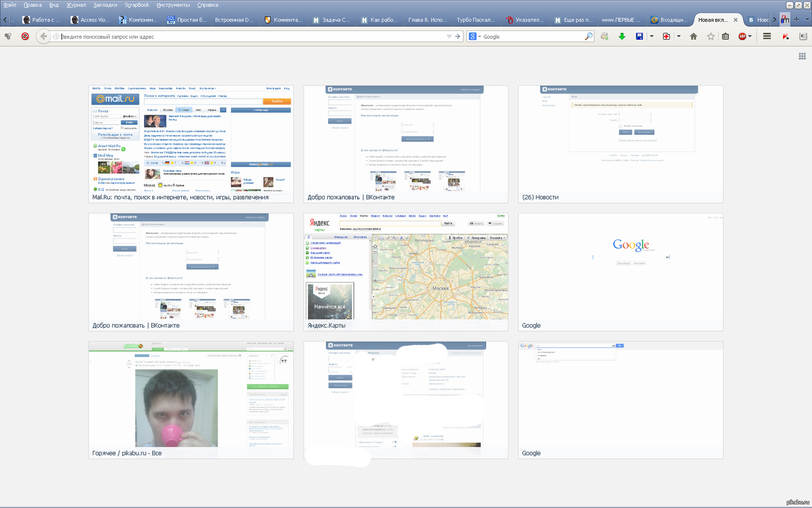
Task: Click the grey extension icon at toolbar start
Action: [x=8, y=37]
